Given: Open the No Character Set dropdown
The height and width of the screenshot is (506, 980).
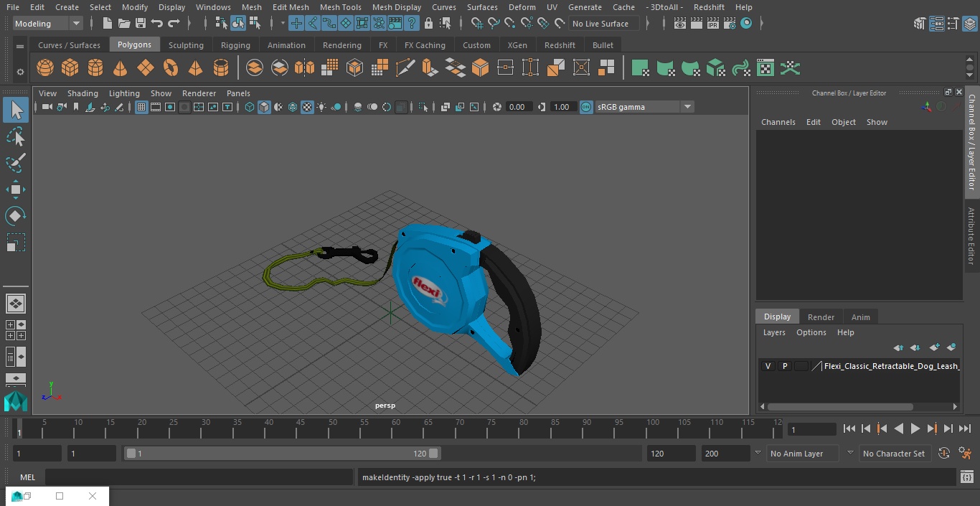Looking at the screenshot, I should point(894,454).
